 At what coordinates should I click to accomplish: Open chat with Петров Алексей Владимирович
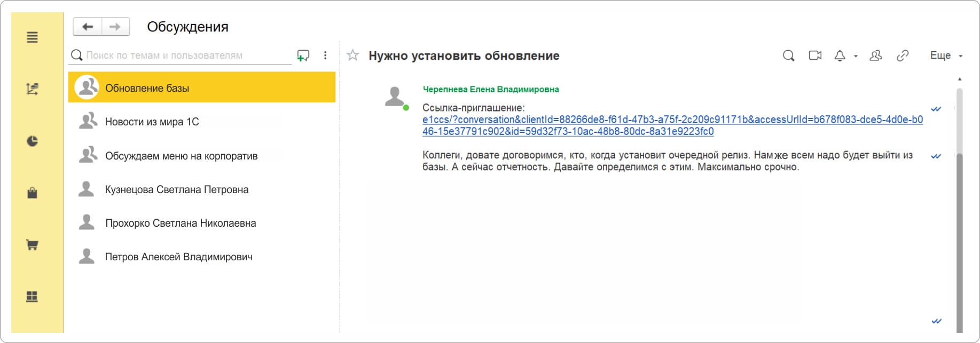[202, 256]
